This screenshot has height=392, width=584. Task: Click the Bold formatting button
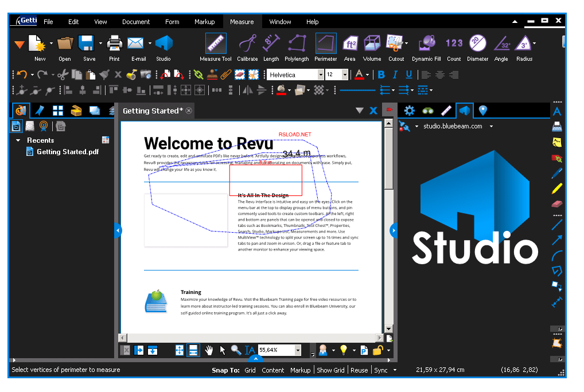click(380, 75)
